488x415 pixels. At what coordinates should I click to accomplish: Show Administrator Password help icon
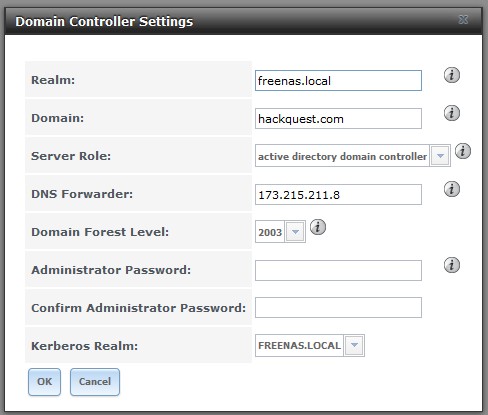[x=452, y=265]
